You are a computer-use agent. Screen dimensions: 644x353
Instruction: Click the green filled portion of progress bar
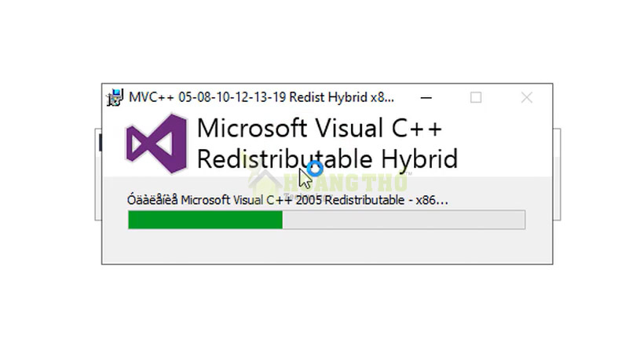205,220
